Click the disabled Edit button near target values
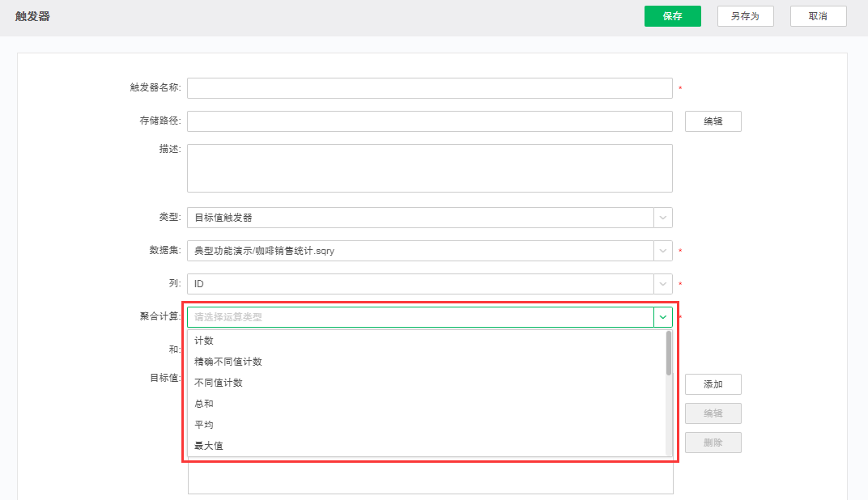Screen dimensions: 868x500 713,413
